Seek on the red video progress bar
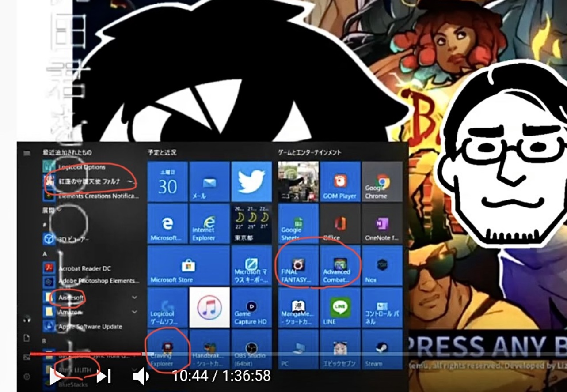 86,354
